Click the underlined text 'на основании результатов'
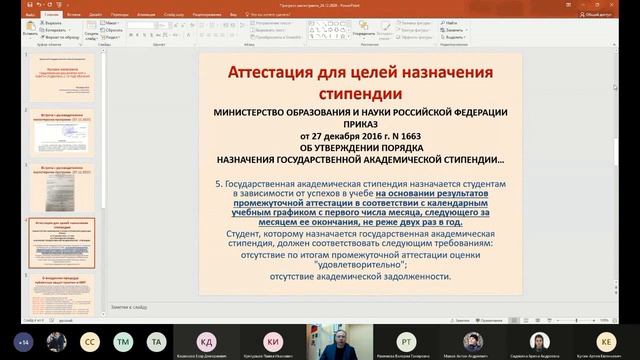Image resolution: width=640 pixels, height=360 pixels. (x=432, y=193)
